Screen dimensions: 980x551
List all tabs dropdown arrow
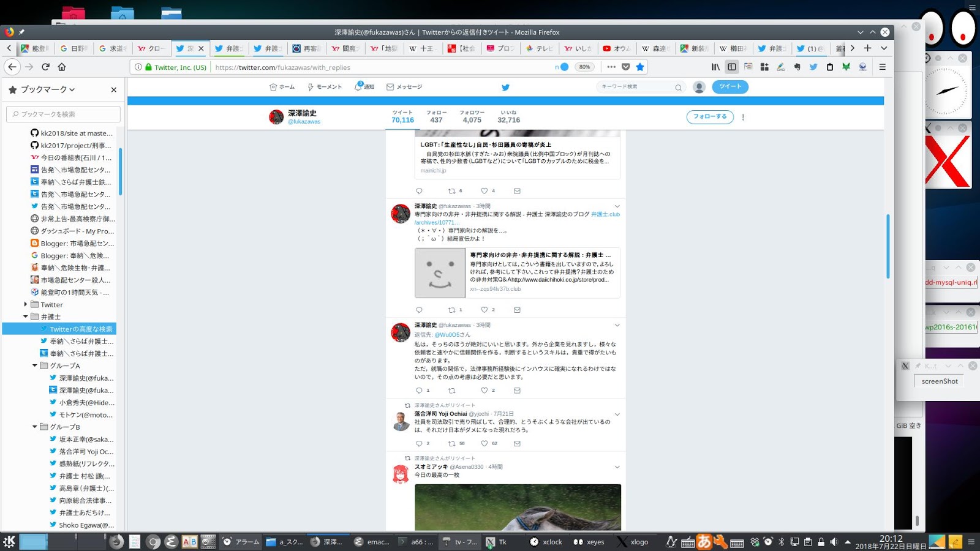point(884,48)
